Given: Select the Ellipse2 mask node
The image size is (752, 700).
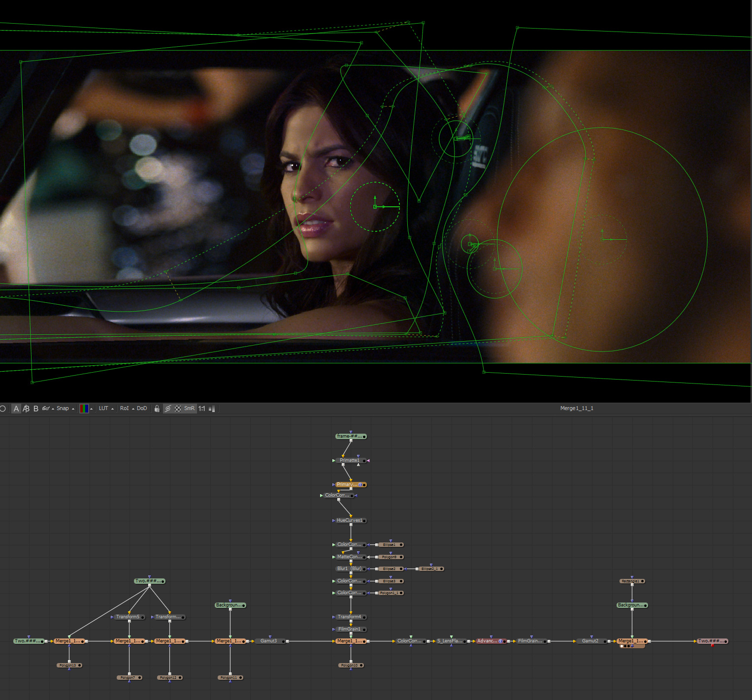Looking at the screenshot, I should 391,569.
